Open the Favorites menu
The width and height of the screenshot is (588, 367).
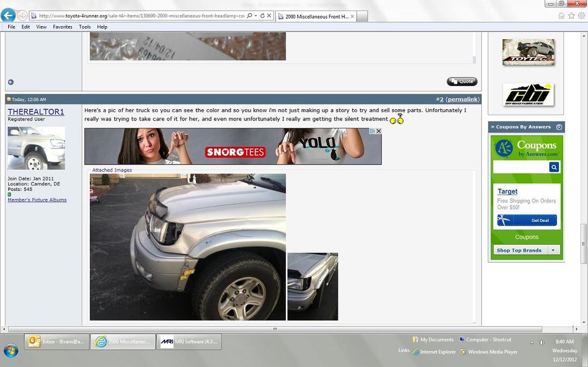click(62, 27)
